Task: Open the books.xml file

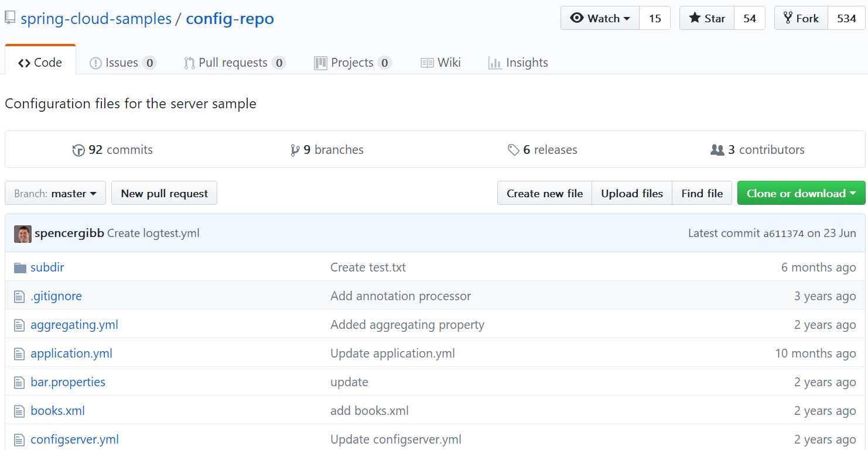Action: click(x=58, y=411)
